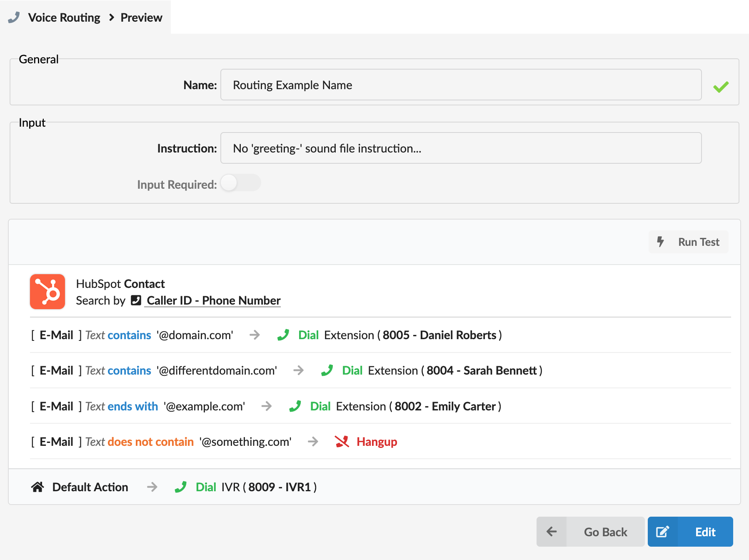Click the HubSpot Contact heading
Screen dimensions: 749x560
coord(120,284)
